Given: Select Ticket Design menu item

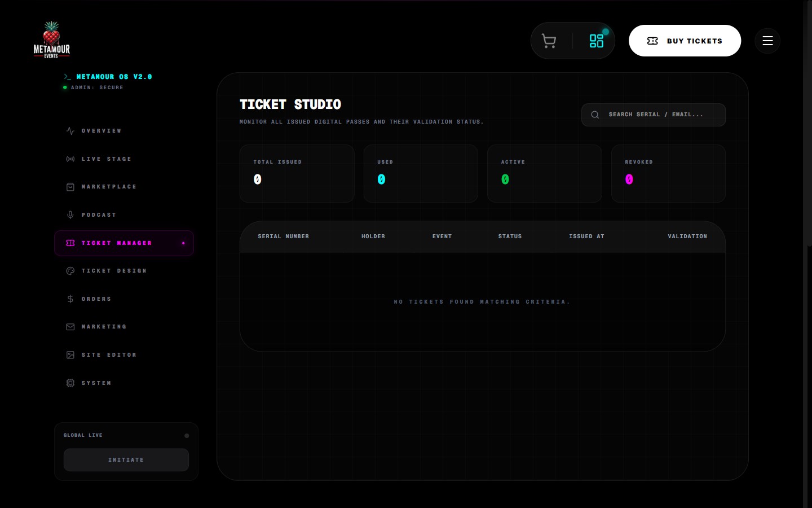Looking at the screenshot, I should click(x=124, y=271).
